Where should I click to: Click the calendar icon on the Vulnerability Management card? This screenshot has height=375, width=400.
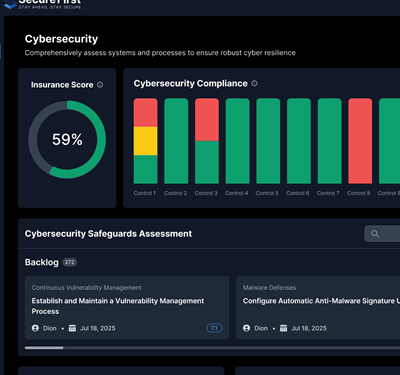click(72, 328)
